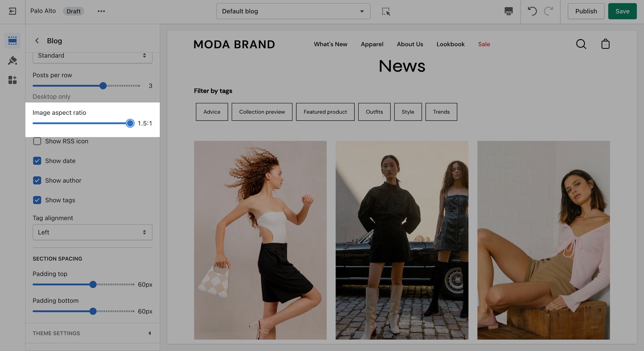Open the App embeds icon
This screenshot has height=351, width=644.
(x=12, y=80)
